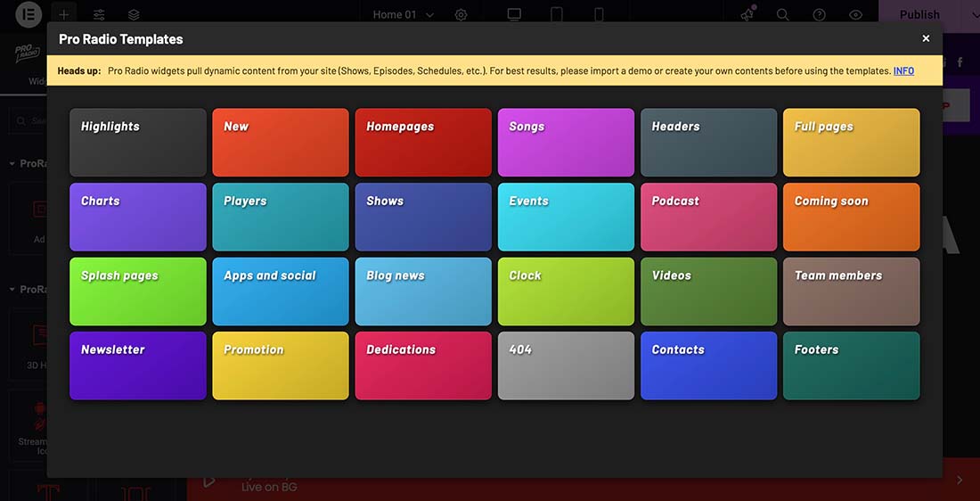
Task: Switch to mobile responsive view
Action: tap(599, 14)
